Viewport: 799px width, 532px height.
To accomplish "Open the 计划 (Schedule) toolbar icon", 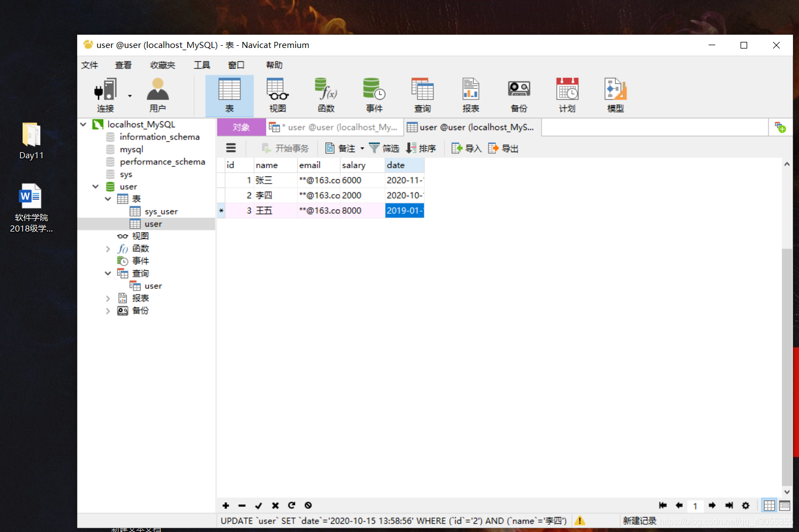I will [x=567, y=95].
